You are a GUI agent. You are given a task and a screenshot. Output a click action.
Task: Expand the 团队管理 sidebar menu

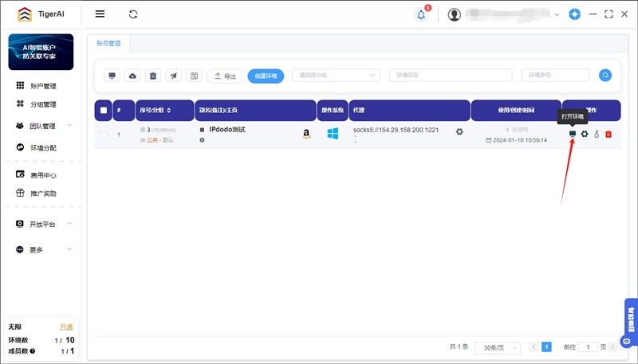point(44,126)
